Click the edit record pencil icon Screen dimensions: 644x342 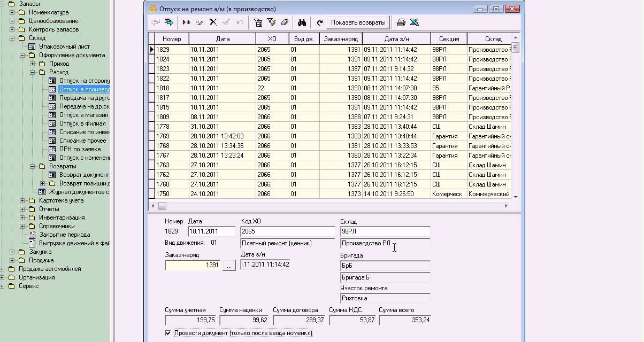[200, 22]
